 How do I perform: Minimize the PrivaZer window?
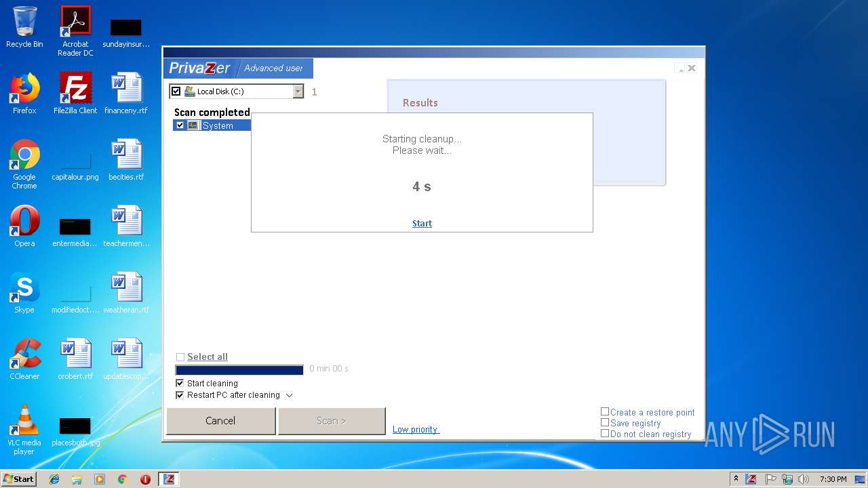pyautogui.click(x=680, y=68)
